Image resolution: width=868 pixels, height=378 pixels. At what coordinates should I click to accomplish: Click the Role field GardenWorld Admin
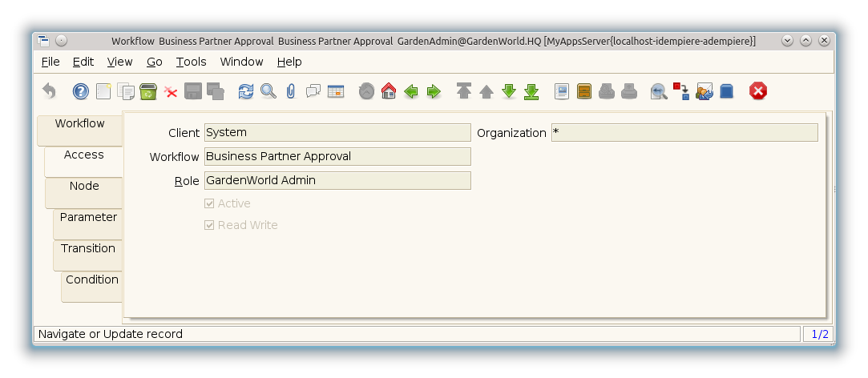pos(337,181)
